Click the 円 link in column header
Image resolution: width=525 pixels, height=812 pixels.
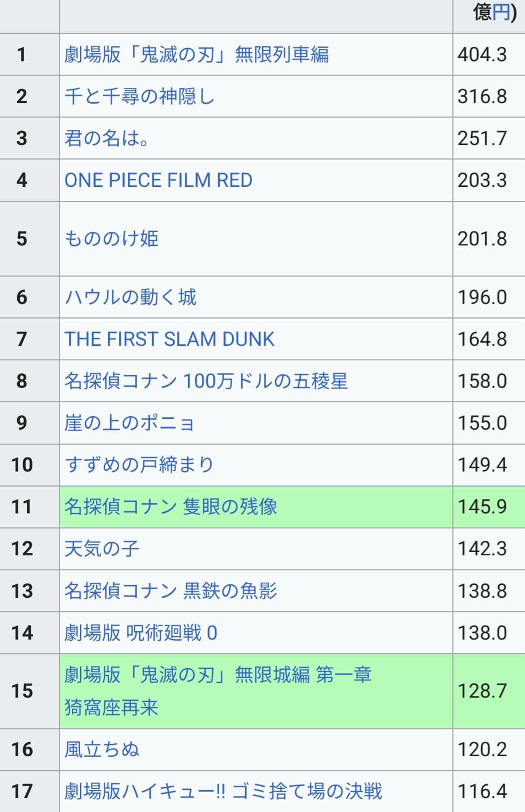tap(501, 12)
